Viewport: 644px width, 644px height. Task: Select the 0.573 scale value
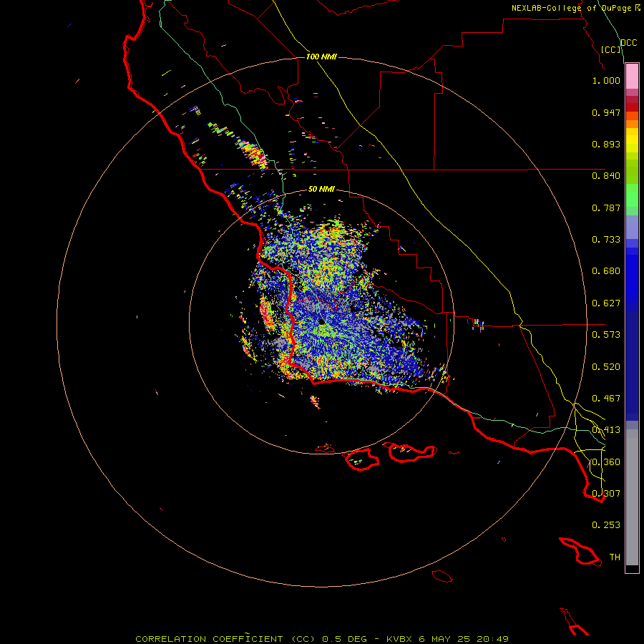click(606, 335)
